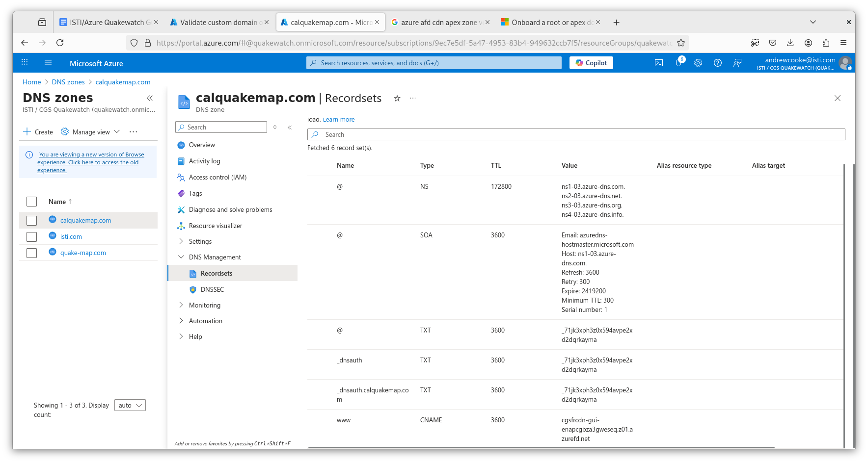Screen dimensions: 868x463
Task: Open the Azure portal settings gear
Action: point(698,63)
